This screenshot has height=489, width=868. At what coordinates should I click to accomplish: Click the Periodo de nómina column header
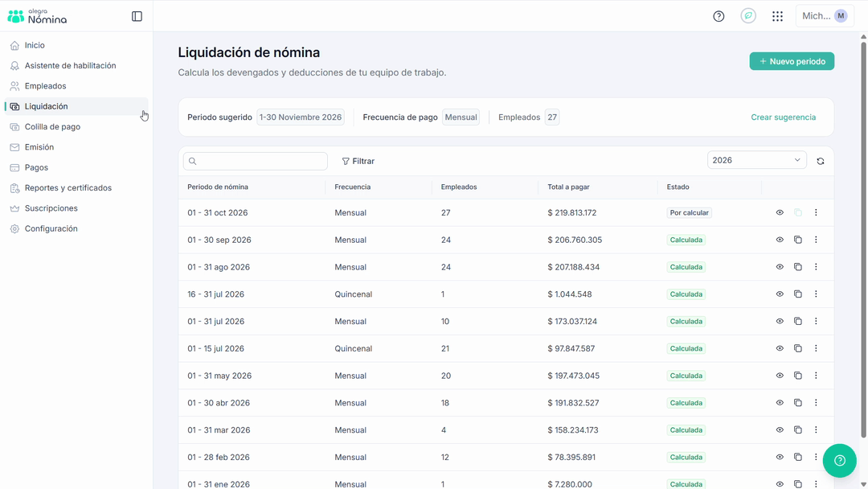[218, 187]
